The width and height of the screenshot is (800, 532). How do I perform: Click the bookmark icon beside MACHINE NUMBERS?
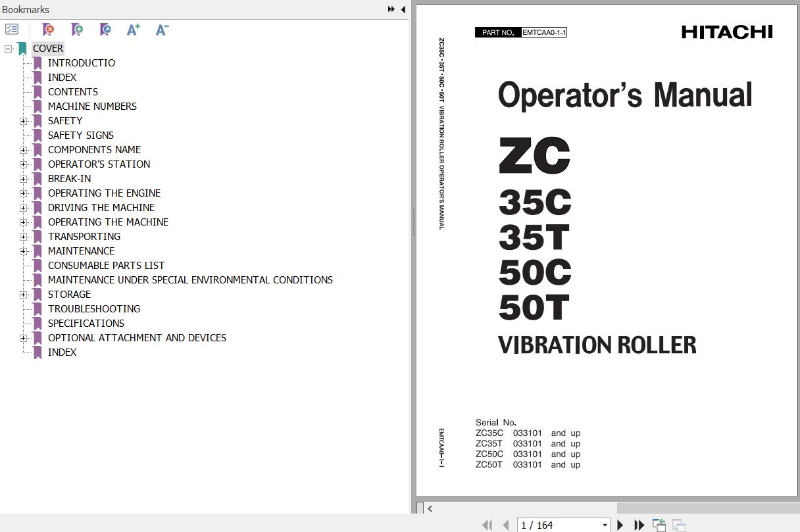pos(37,107)
